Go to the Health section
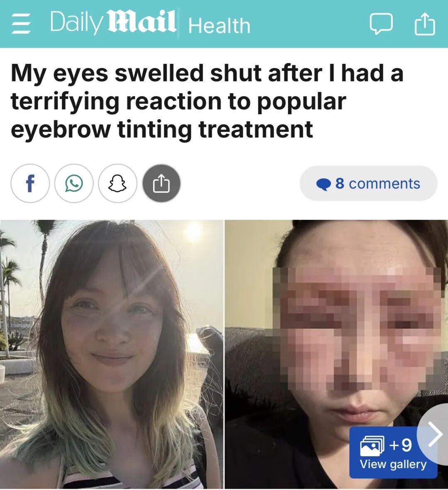Image resolution: width=448 pixels, height=490 pixels. coord(219,25)
